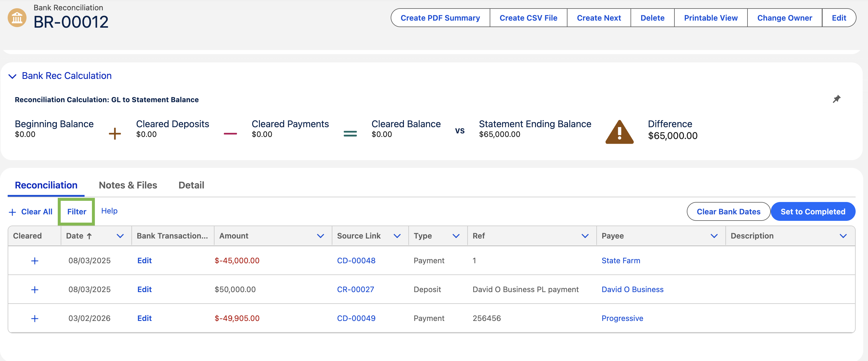This screenshot has width=868, height=361.
Task: Open source link CD-00049
Action: pyautogui.click(x=356, y=319)
